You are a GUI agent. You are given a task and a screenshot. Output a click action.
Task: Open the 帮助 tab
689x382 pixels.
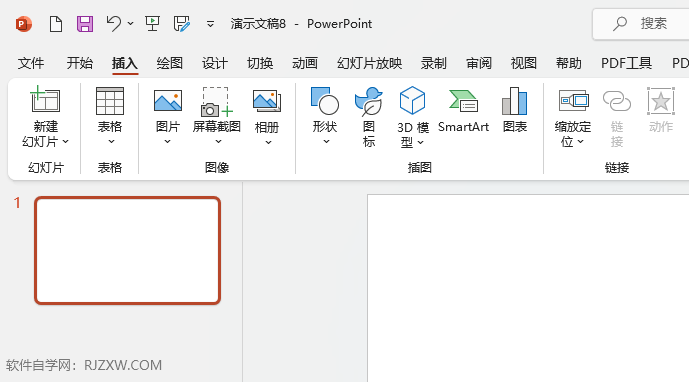pyautogui.click(x=569, y=63)
